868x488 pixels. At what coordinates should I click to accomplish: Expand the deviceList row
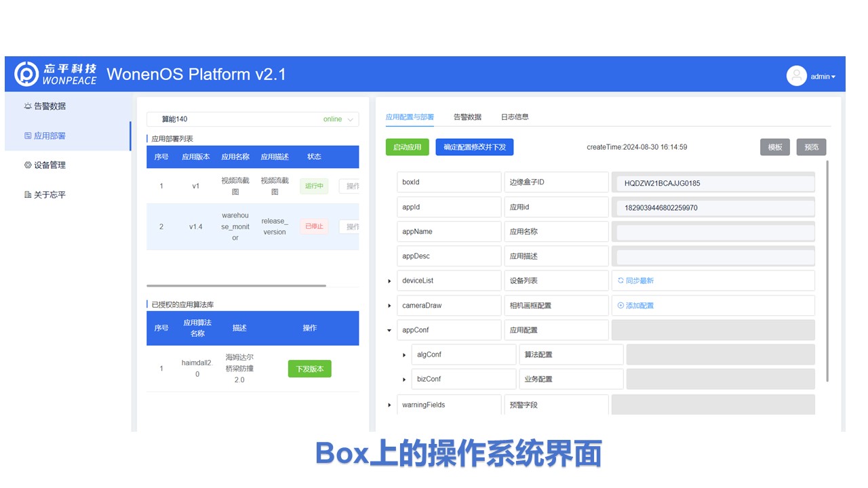click(x=389, y=281)
